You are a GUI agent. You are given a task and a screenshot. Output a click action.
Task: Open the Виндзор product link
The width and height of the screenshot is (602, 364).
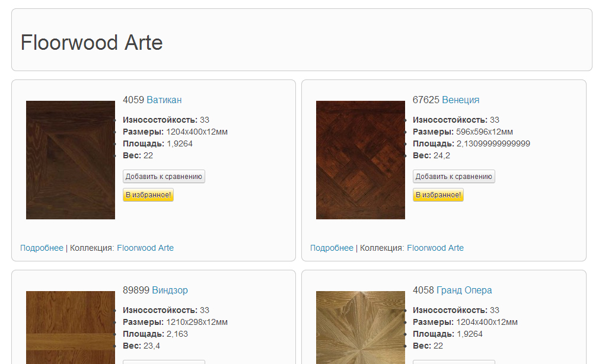tap(170, 290)
